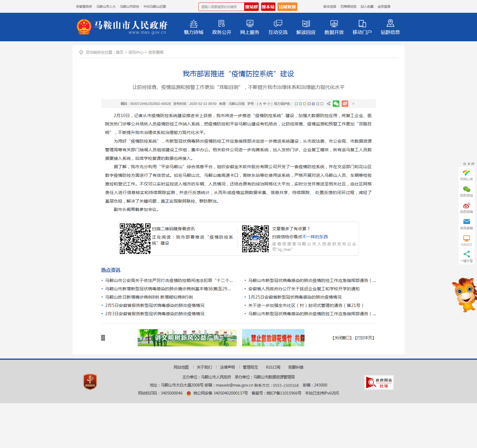Expand more share options plus icon
The width and height of the screenshot is (477, 448).
pos(353,104)
